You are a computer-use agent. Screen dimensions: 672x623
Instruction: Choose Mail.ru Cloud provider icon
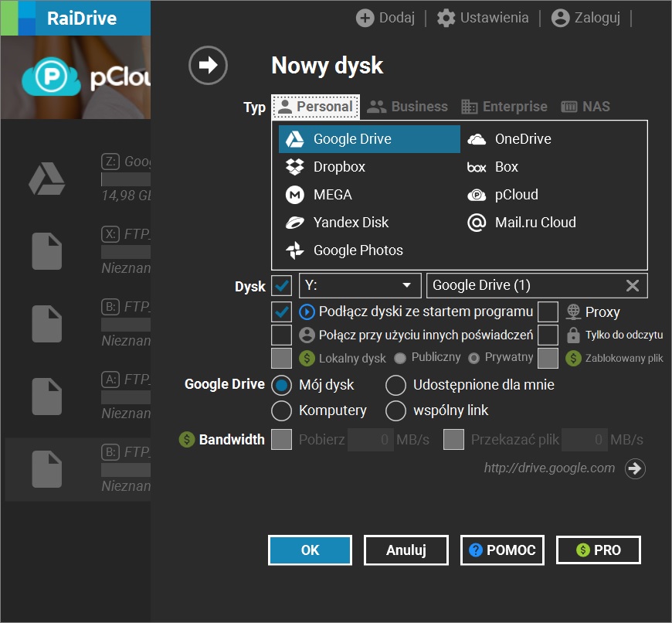(477, 222)
